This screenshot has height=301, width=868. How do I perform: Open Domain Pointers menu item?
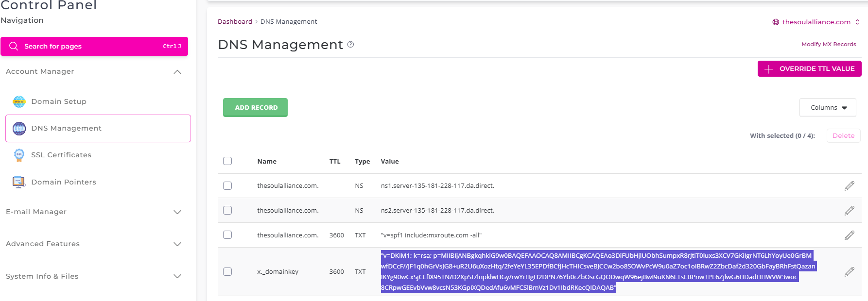click(x=98, y=182)
